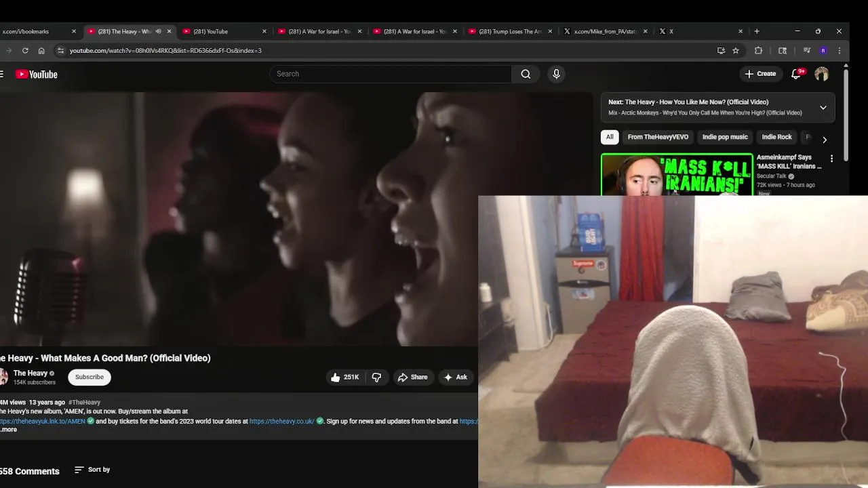This screenshot has width=868, height=488.
Task: Switch to the (281) YouTube tab
Action: click(x=224, y=31)
